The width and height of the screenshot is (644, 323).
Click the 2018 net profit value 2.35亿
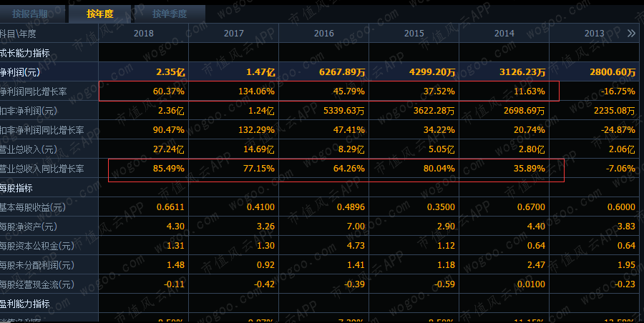pyautogui.click(x=170, y=72)
